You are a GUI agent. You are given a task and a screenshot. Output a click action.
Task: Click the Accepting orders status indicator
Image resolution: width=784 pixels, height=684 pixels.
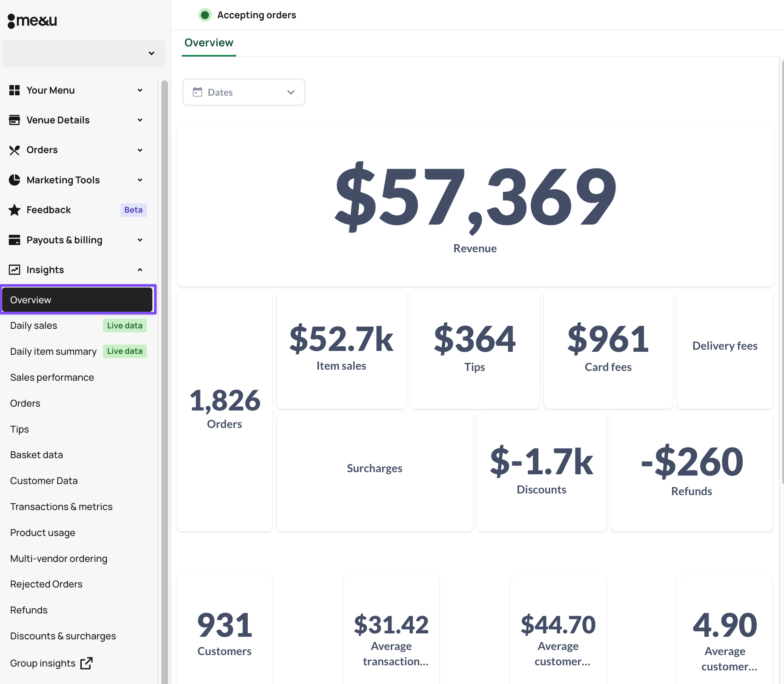[x=205, y=15]
